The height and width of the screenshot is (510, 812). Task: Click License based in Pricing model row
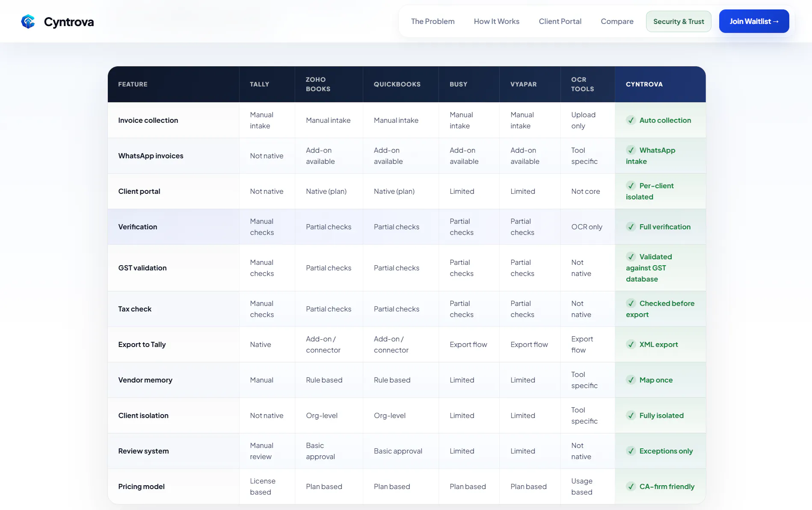[263, 486]
